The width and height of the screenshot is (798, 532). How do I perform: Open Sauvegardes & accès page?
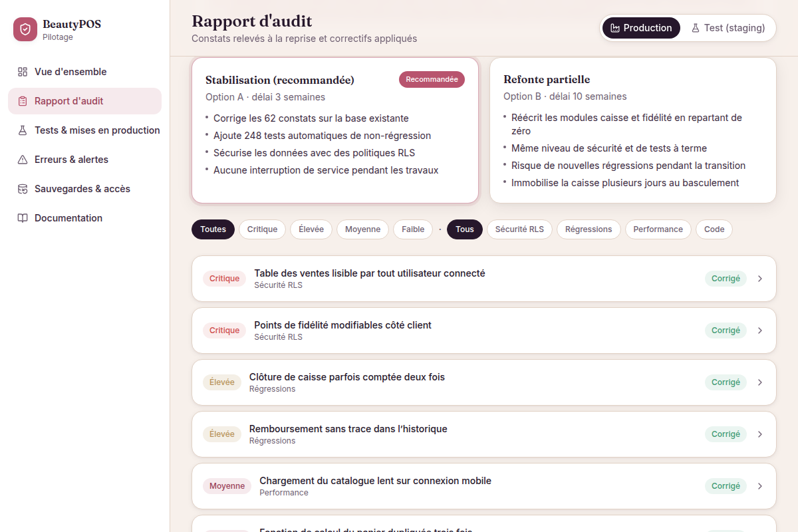pyautogui.click(x=84, y=189)
